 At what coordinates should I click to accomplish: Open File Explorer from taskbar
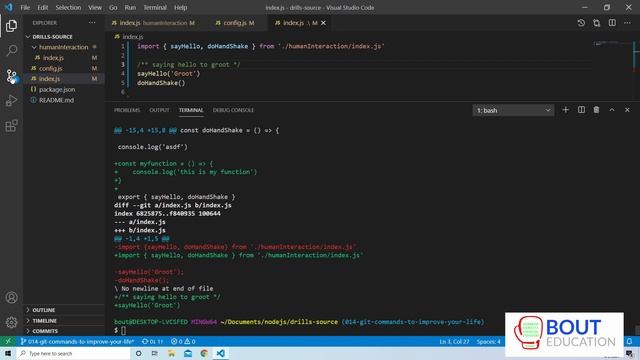coord(171,353)
